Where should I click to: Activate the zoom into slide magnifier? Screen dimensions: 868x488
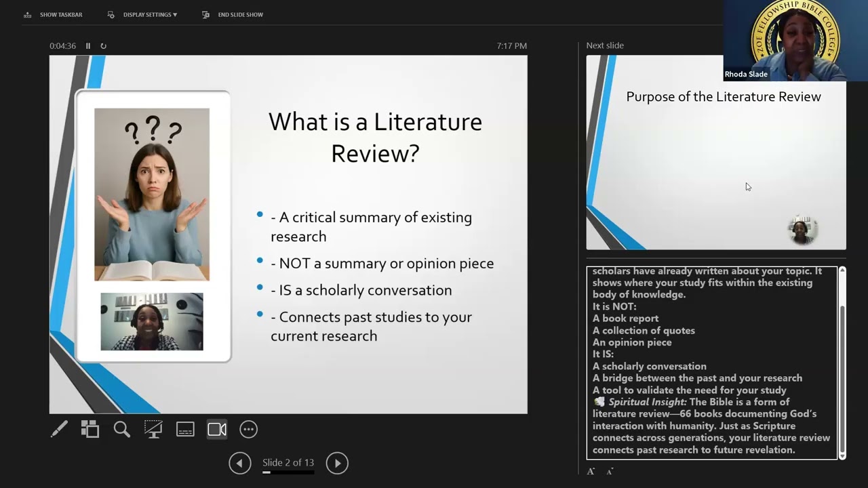pos(122,429)
